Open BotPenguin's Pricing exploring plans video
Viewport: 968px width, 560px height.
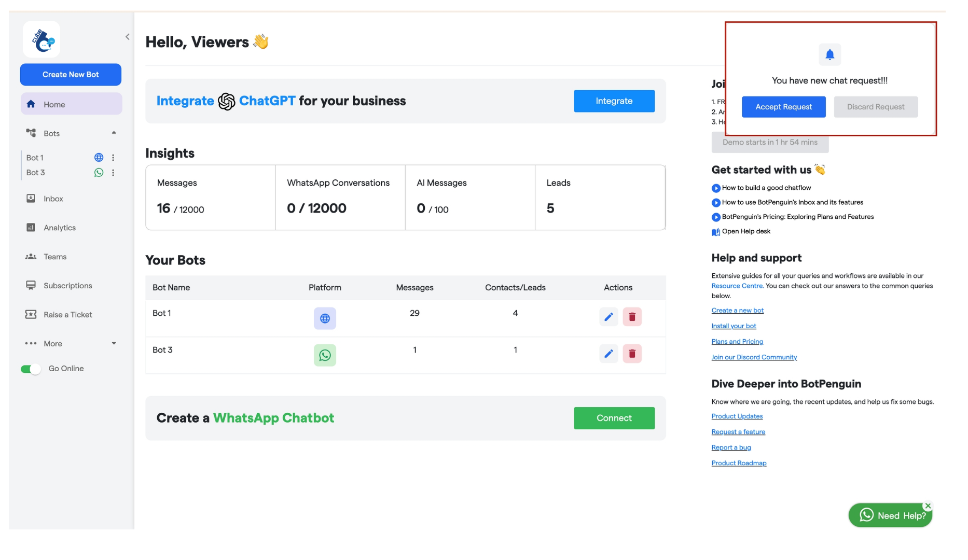[797, 217]
